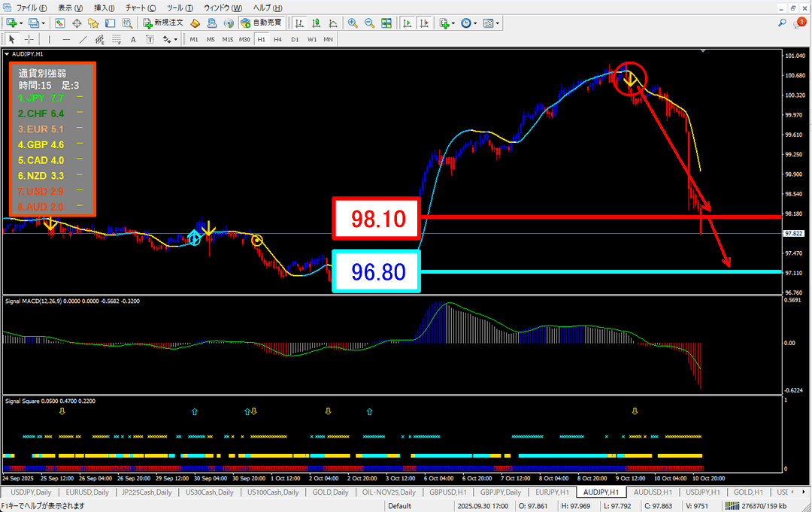Click the notification bell with red badge
This screenshot has width=812, height=512.
point(801,23)
